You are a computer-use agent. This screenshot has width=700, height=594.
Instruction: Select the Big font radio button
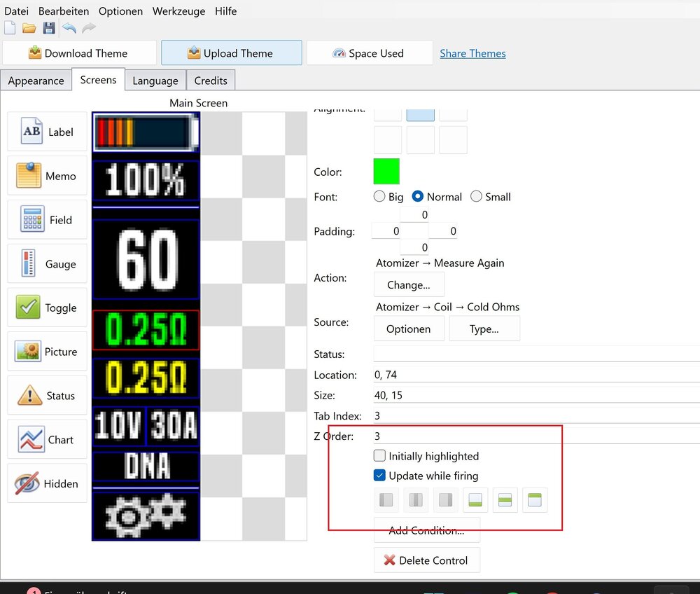[x=379, y=197]
